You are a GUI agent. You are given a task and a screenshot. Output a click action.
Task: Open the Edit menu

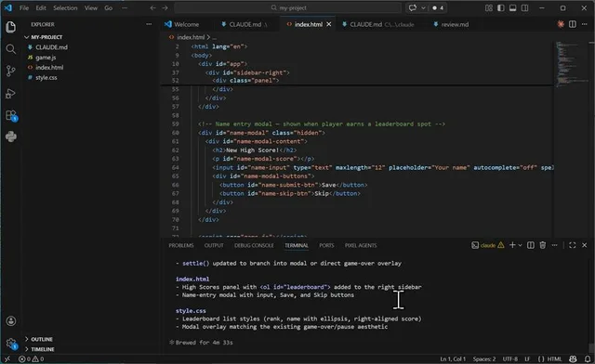click(x=41, y=7)
